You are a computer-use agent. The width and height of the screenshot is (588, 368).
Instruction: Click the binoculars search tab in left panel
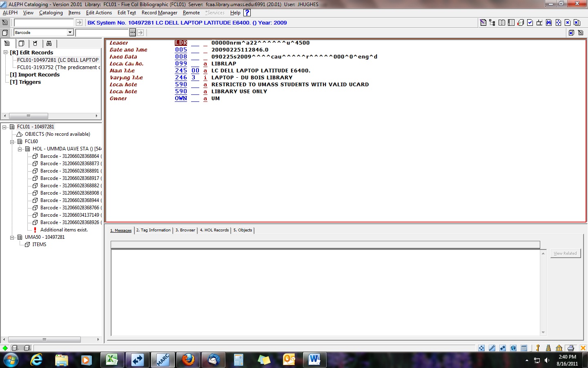(49, 43)
